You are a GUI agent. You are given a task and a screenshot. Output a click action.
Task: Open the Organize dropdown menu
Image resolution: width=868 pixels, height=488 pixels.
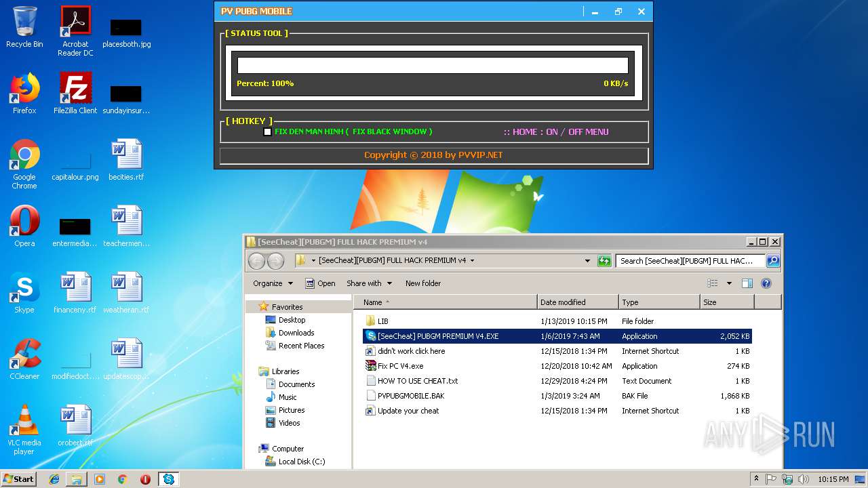[273, 283]
